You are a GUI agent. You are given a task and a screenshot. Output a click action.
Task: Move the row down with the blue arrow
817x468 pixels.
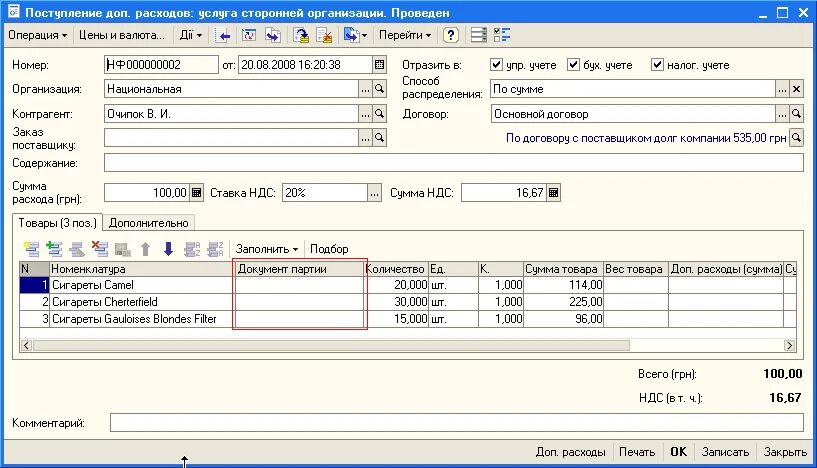tap(168, 249)
